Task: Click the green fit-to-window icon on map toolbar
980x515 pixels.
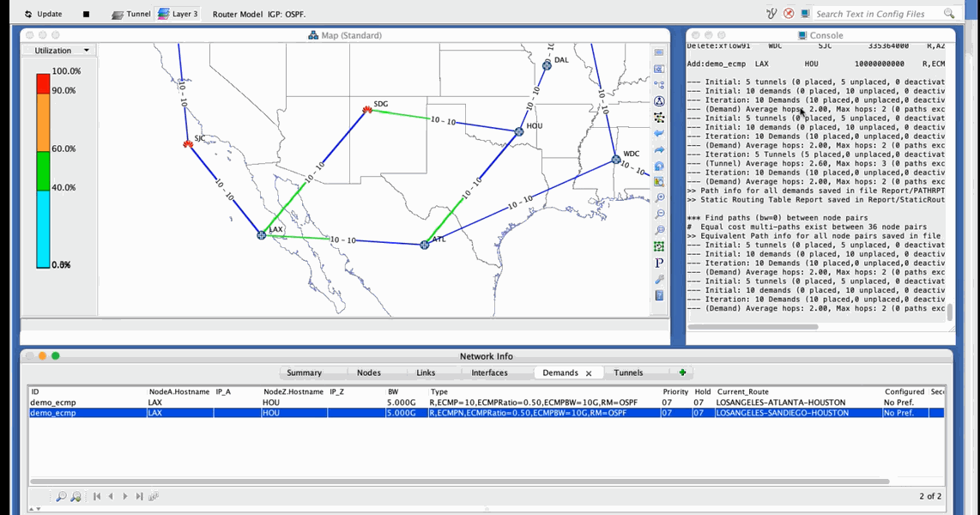Action: 659,246
